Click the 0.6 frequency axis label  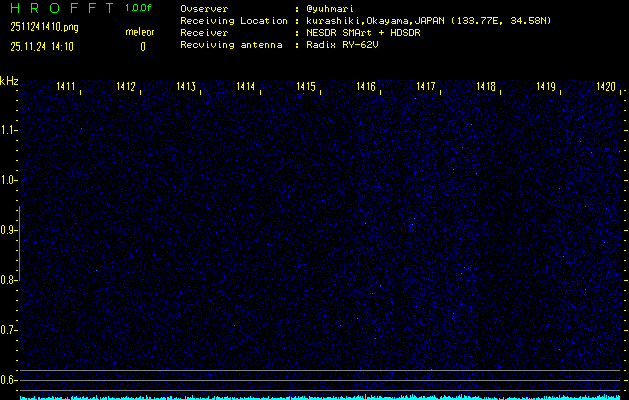pos(9,380)
